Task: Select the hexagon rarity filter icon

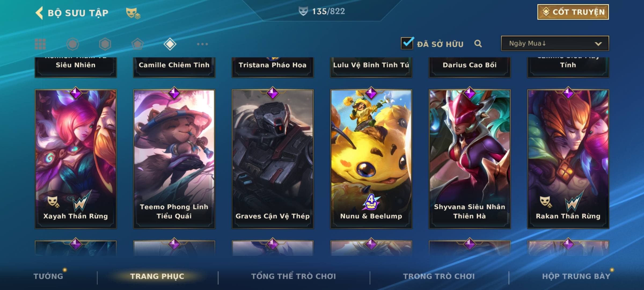Action: 105,44
